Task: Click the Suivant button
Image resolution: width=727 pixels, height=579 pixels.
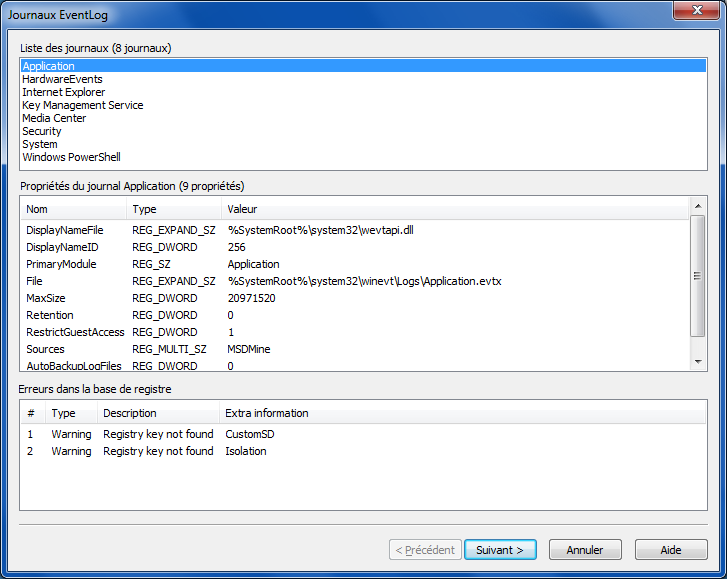Action: tap(500, 550)
